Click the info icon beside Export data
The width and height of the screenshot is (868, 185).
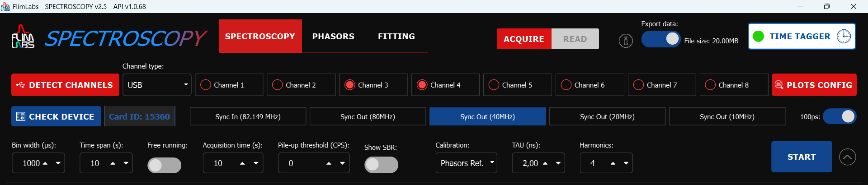pos(626,41)
